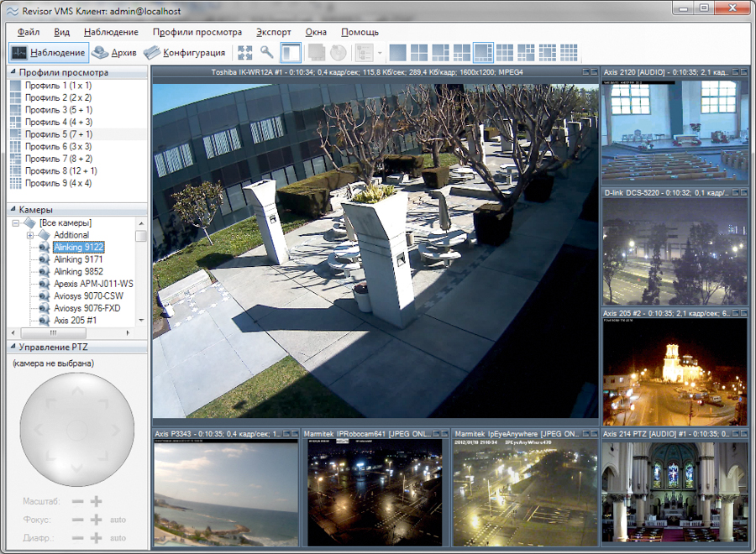
Task: Select Профиль 6 (3 x 3)
Action: pos(58,146)
